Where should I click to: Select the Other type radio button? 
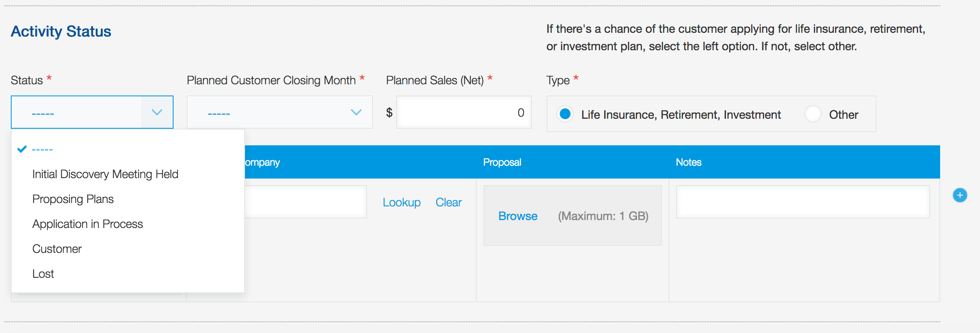813,114
